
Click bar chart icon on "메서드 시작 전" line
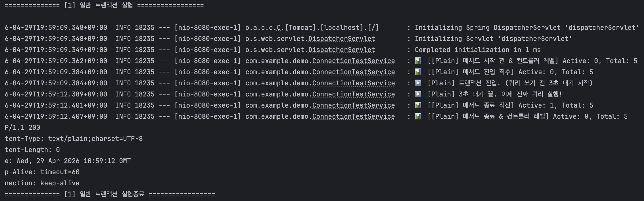tap(418, 61)
